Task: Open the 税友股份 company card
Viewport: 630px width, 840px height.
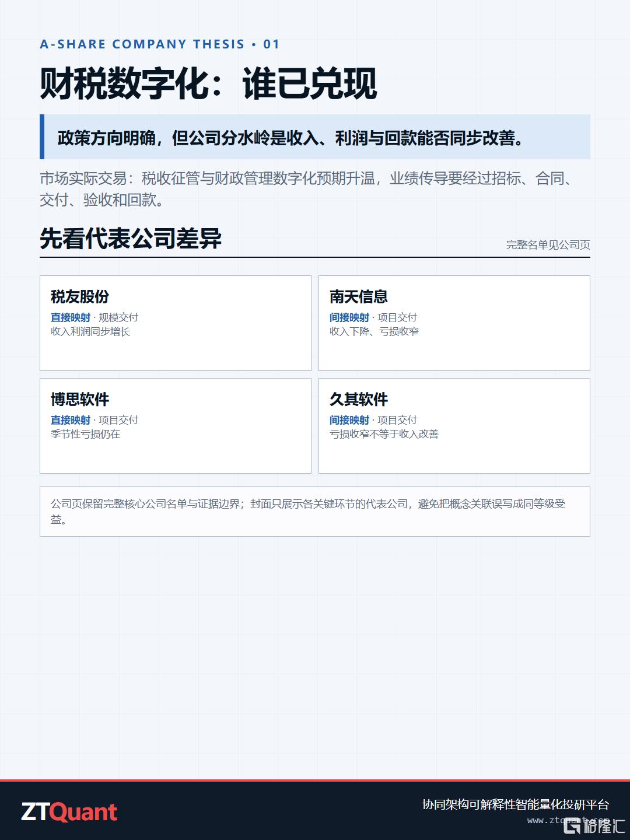Action: click(176, 323)
